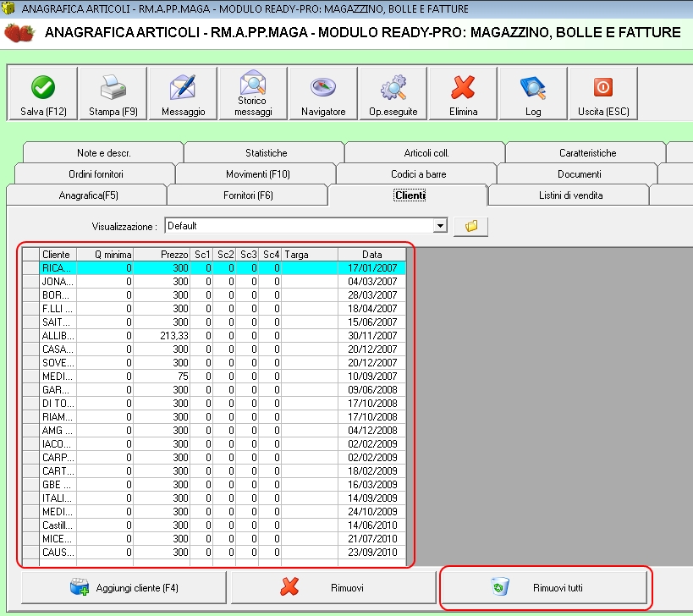The image size is (693, 616).
Task: Click the Elimina red X icon
Action: [463, 87]
